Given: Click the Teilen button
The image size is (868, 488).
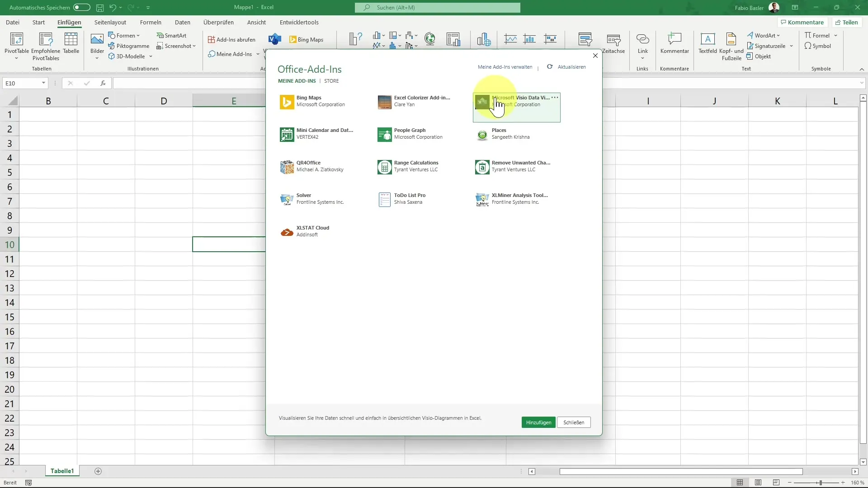Looking at the screenshot, I should point(847,22).
